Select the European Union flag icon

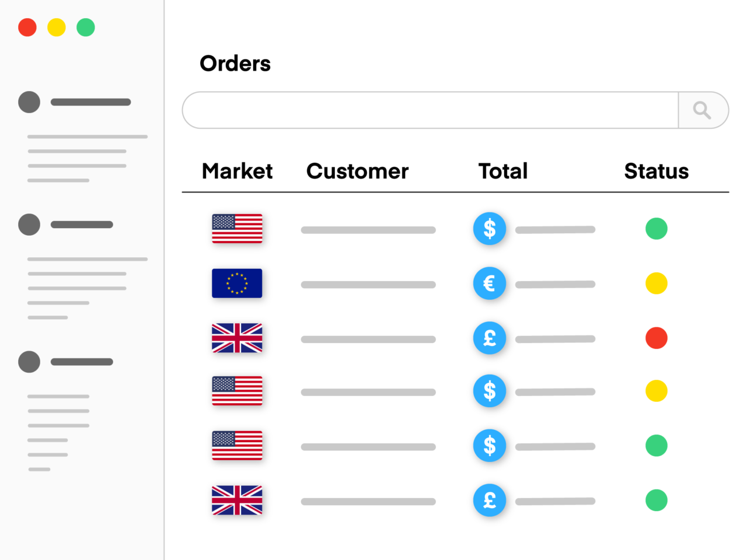point(237,283)
